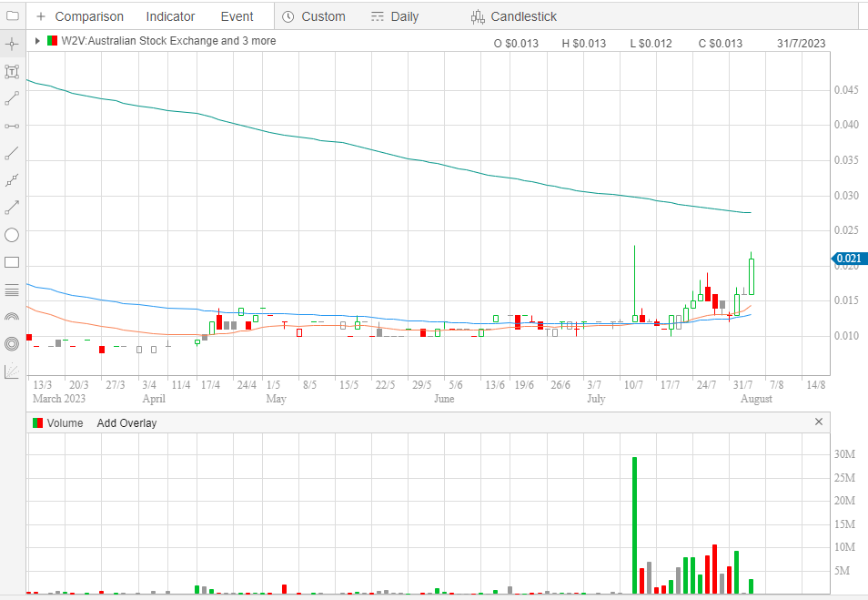Click the tallest green volume bar

tap(634, 525)
